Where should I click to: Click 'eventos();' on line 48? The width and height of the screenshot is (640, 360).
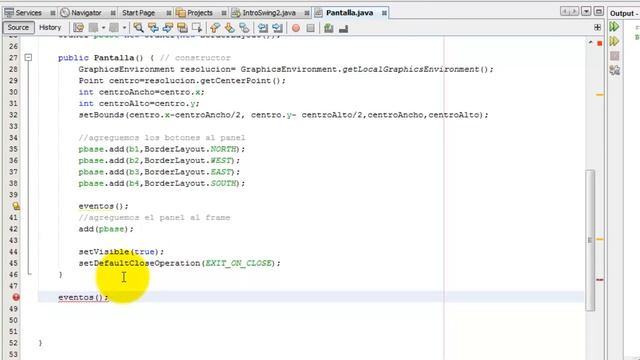(x=83, y=298)
